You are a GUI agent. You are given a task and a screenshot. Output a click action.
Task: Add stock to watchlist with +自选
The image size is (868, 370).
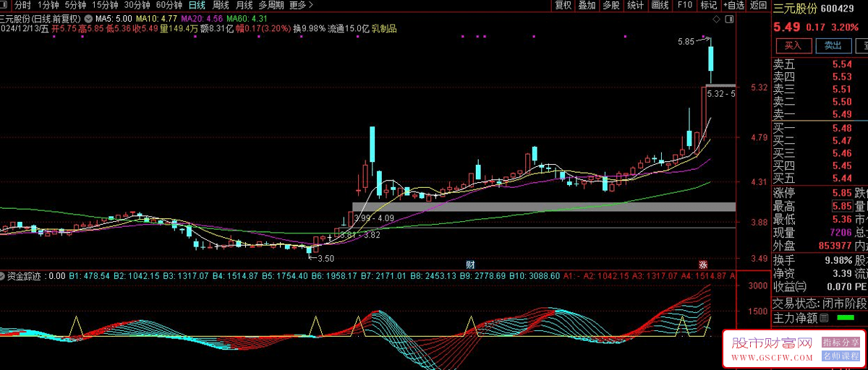pyautogui.click(x=733, y=5)
